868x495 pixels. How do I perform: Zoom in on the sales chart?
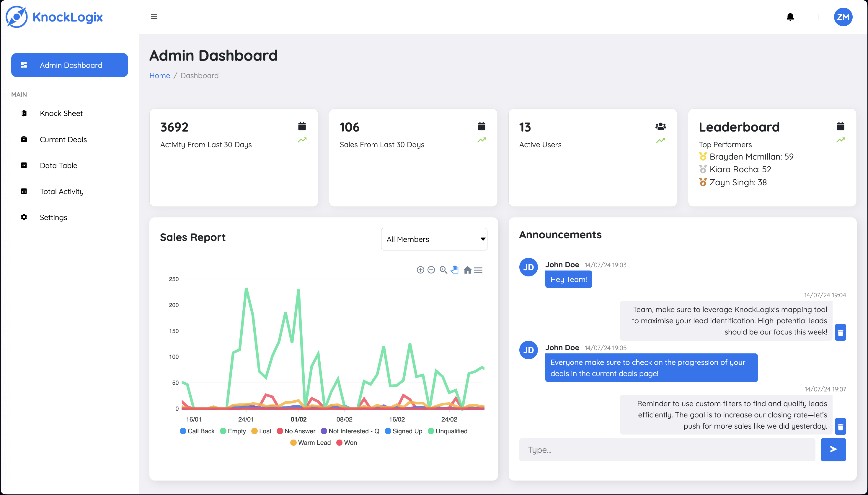[420, 270]
